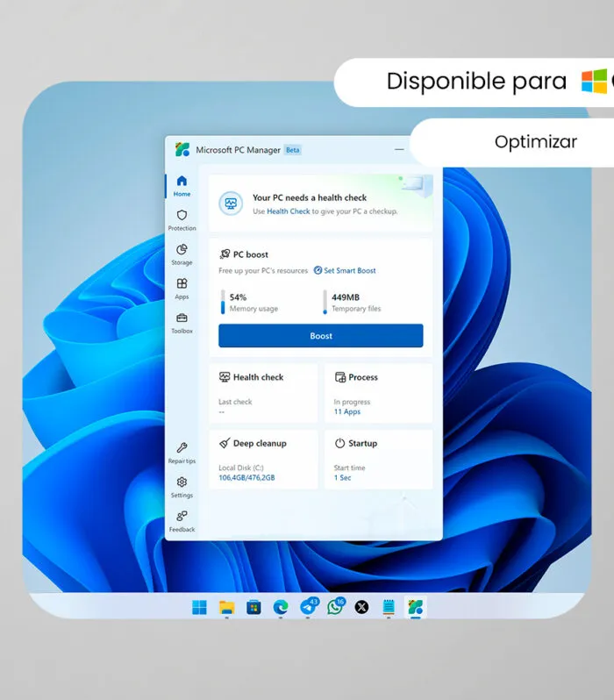Image resolution: width=614 pixels, height=700 pixels.
Task: Click the Beta badge in title bar
Action: click(x=292, y=150)
